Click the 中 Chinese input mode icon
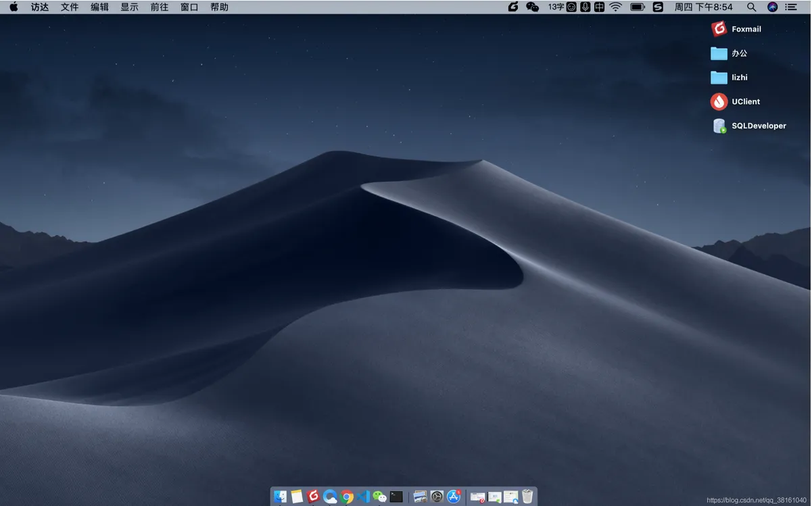This screenshot has width=812, height=506. [599, 7]
